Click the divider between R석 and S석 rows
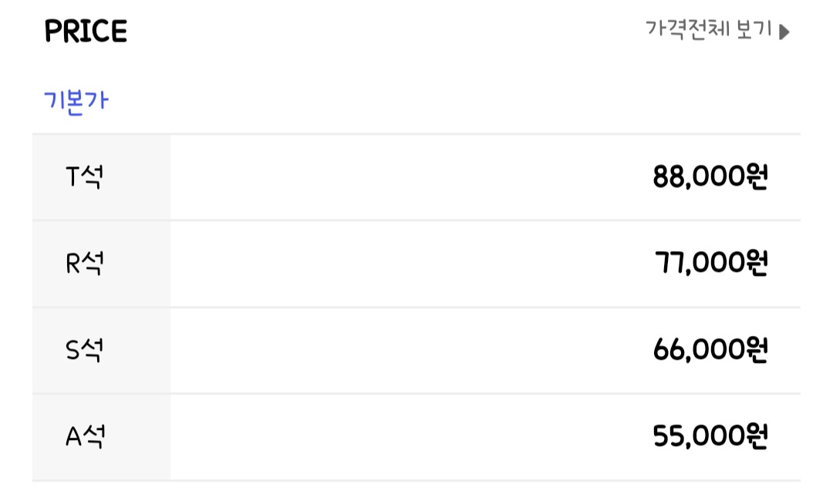This screenshot has height=504, width=833. coord(416,307)
